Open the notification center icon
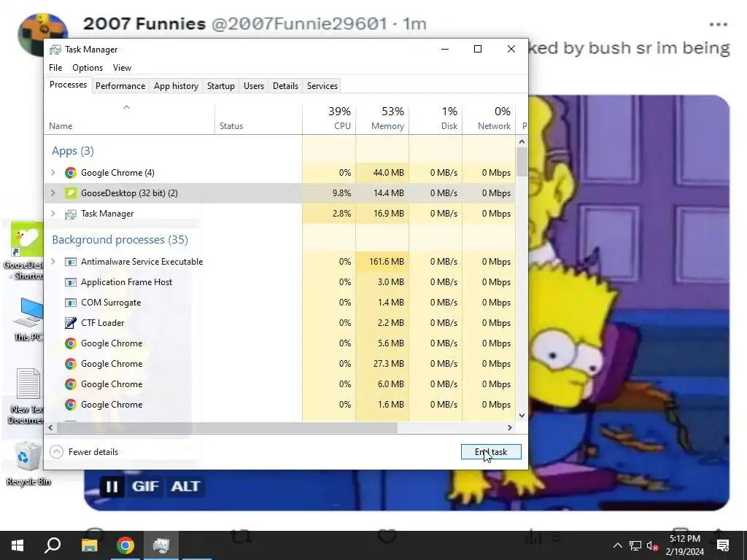The width and height of the screenshot is (747, 560). (723, 545)
